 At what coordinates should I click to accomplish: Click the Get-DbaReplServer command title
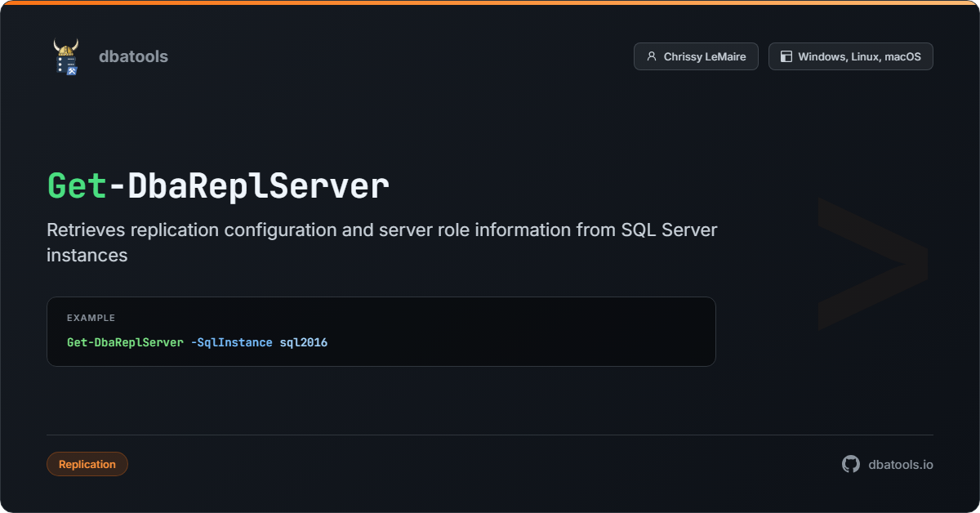point(218,186)
